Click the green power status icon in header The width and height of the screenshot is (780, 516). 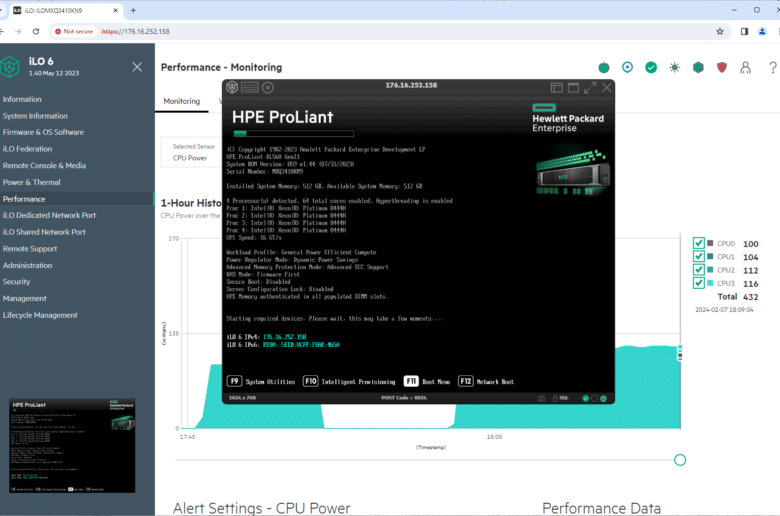(x=604, y=68)
